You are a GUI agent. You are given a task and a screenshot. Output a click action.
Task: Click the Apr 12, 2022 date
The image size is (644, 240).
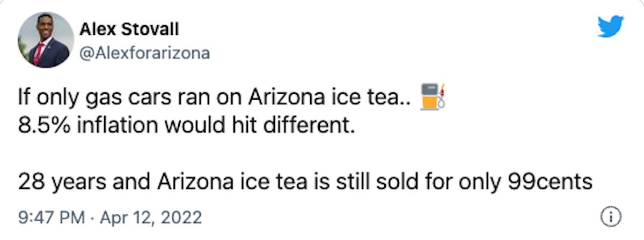click(x=151, y=218)
